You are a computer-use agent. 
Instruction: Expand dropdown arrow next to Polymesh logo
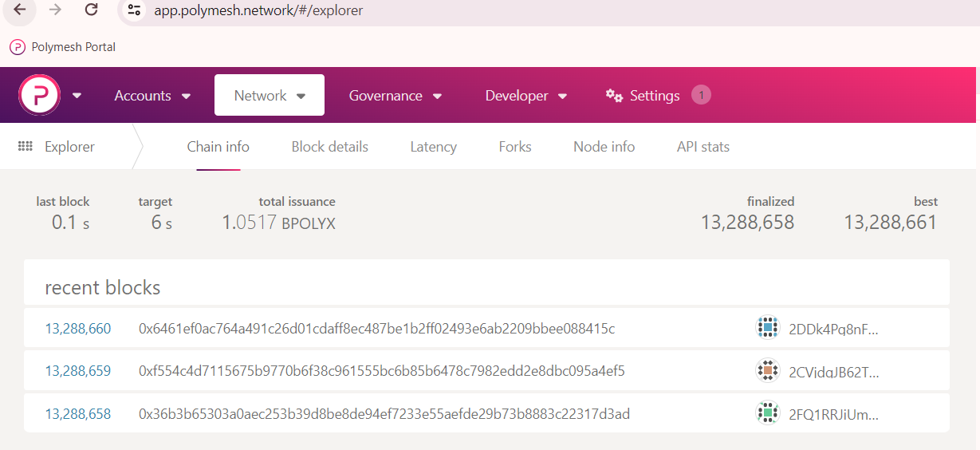click(x=77, y=96)
